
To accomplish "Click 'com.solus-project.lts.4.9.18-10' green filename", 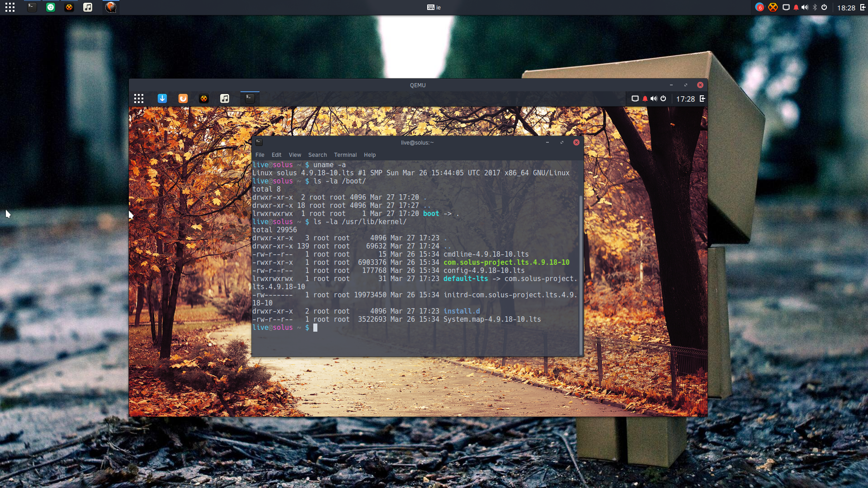I will point(506,263).
